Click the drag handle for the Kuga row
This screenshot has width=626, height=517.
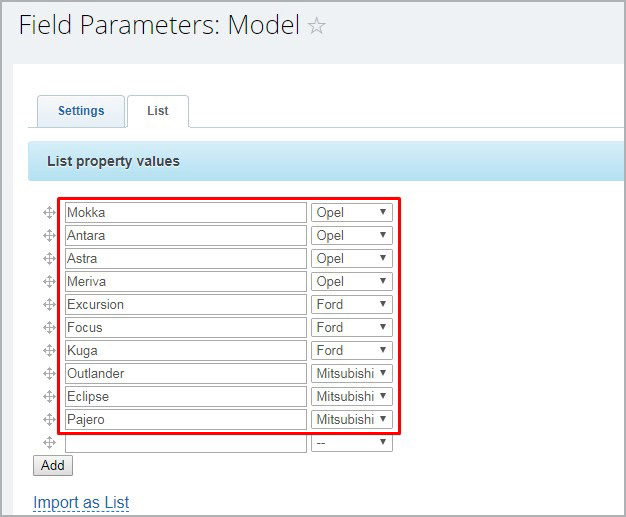49,351
